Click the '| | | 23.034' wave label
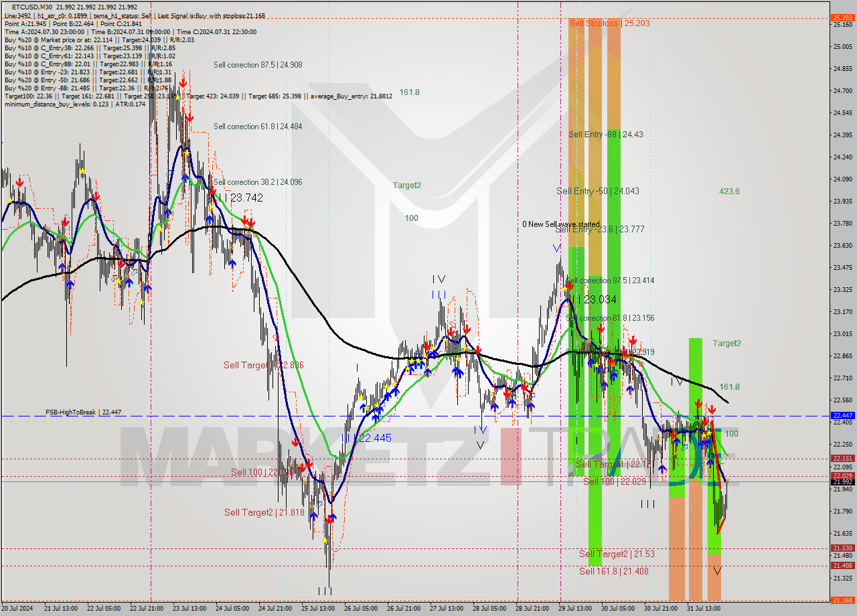 coord(592,300)
